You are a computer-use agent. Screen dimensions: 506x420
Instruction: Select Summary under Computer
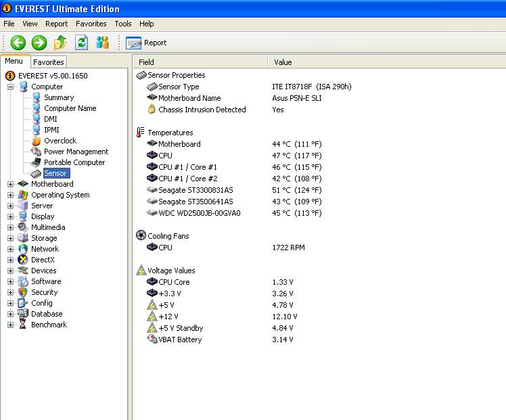(59, 97)
